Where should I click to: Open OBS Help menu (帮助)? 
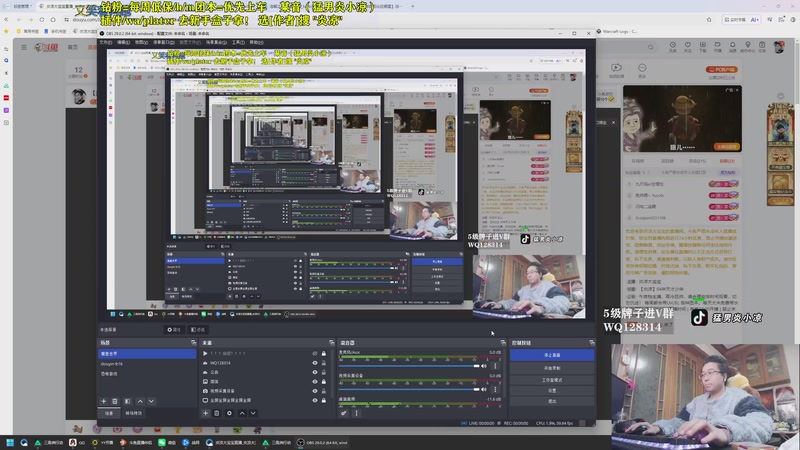[257, 42]
